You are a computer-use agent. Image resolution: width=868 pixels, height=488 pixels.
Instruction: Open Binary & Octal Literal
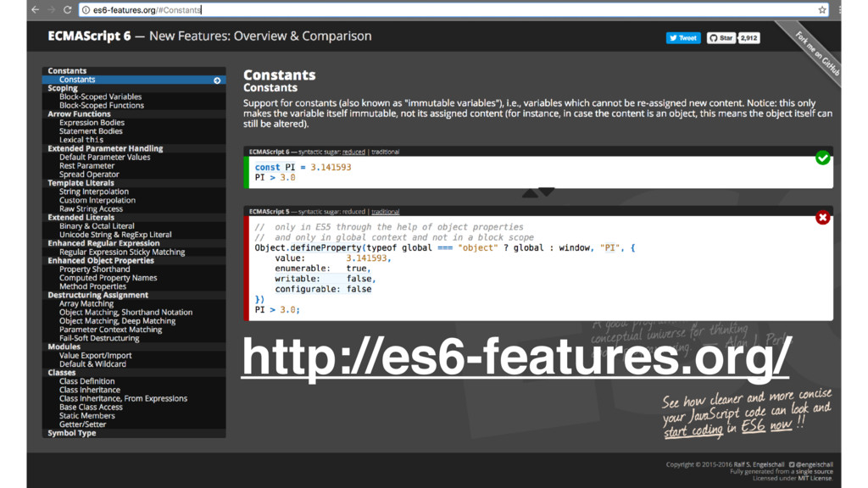click(97, 225)
